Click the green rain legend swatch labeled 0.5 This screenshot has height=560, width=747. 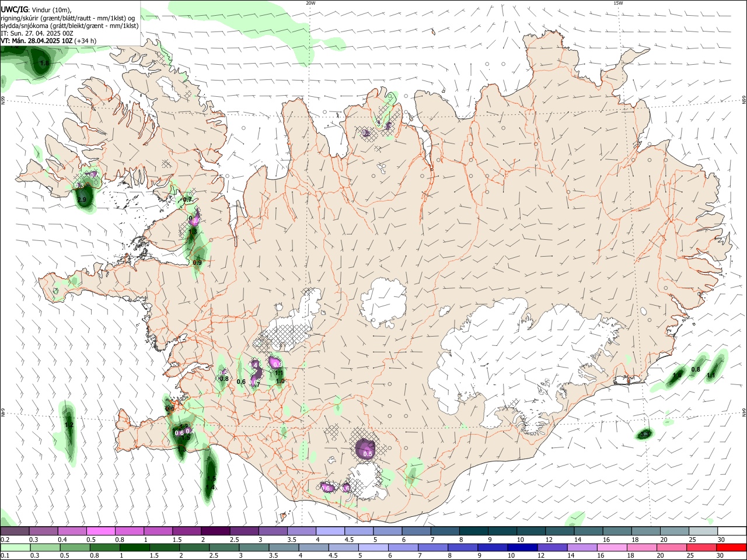[x=75, y=547]
